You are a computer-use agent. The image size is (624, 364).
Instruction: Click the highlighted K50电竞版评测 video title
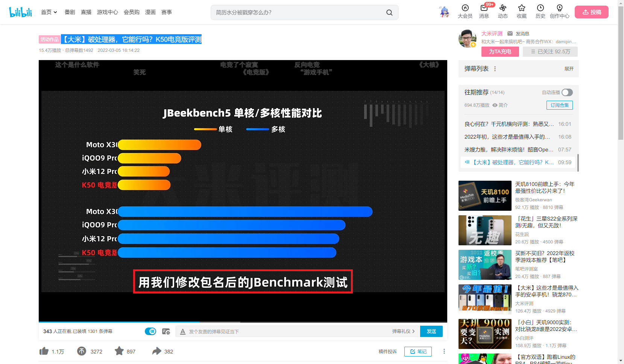(x=131, y=39)
